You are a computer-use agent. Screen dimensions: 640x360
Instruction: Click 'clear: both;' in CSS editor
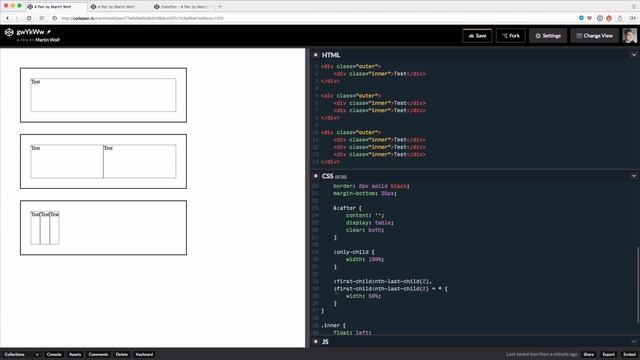coord(365,230)
